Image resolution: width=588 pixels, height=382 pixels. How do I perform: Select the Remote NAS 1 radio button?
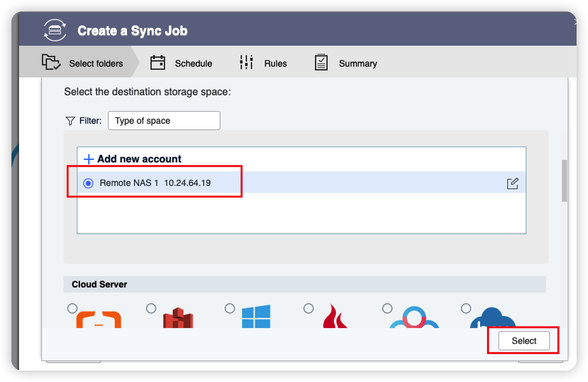click(x=89, y=183)
